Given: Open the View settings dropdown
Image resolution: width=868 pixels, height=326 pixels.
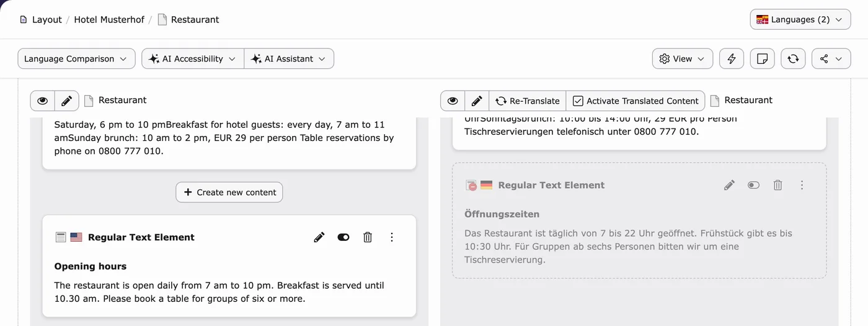Looking at the screenshot, I should point(683,58).
